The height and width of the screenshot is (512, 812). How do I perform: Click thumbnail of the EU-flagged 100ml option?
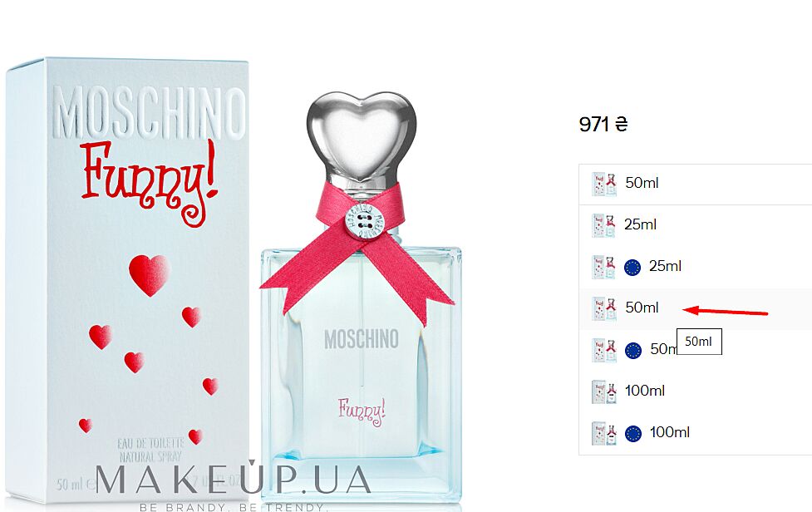point(604,433)
